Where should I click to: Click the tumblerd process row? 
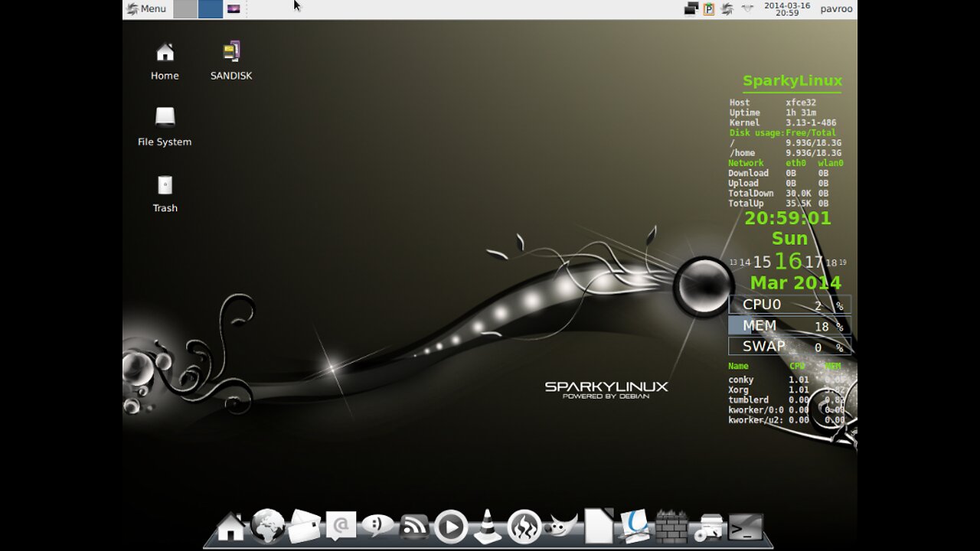pos(786,399)
